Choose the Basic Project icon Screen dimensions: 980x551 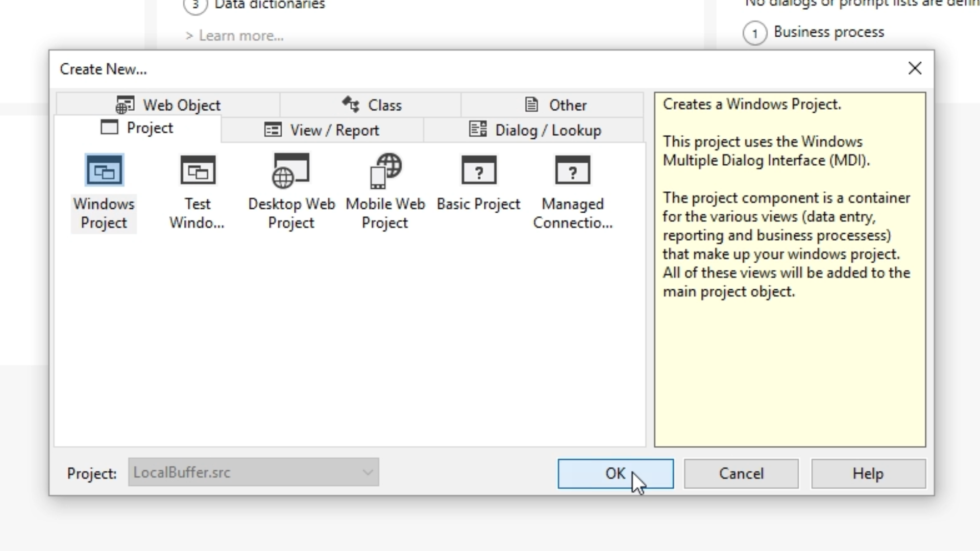click(478, 171)
